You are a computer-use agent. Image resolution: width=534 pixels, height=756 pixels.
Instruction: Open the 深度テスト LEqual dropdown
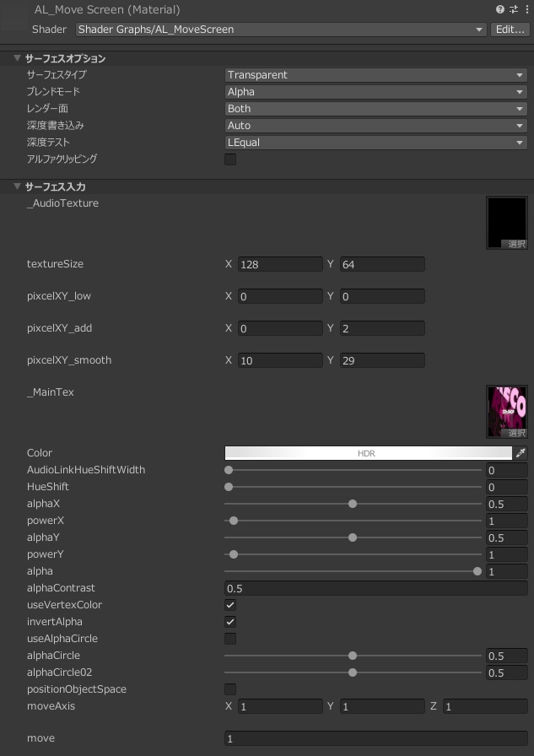[x=376, y=143]
